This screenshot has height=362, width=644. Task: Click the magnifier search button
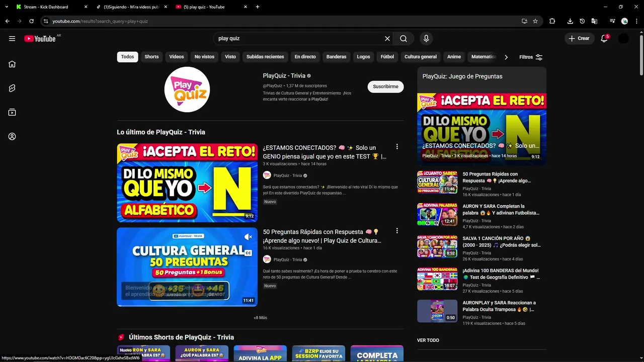coord(404,39)
